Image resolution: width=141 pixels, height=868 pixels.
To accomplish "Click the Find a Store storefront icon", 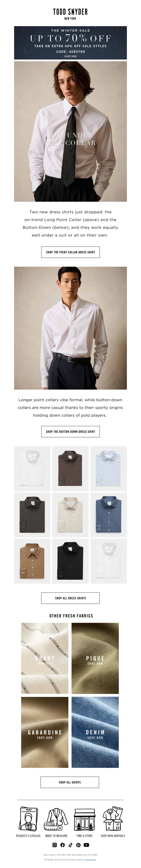I will click(x=85, y=820).
